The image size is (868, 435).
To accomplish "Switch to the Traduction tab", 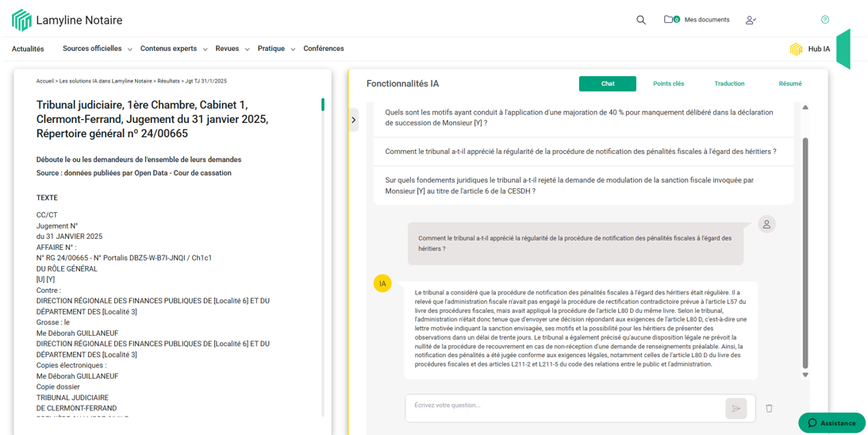I will (x=729, y=83).
